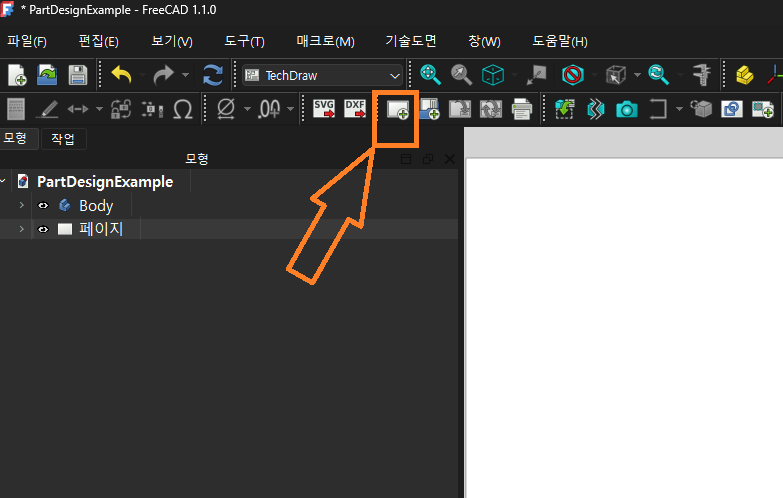Viewport: 783px width, 498px height.
Task: Open the 창(W) menu
Action: (x=484, y=41)
